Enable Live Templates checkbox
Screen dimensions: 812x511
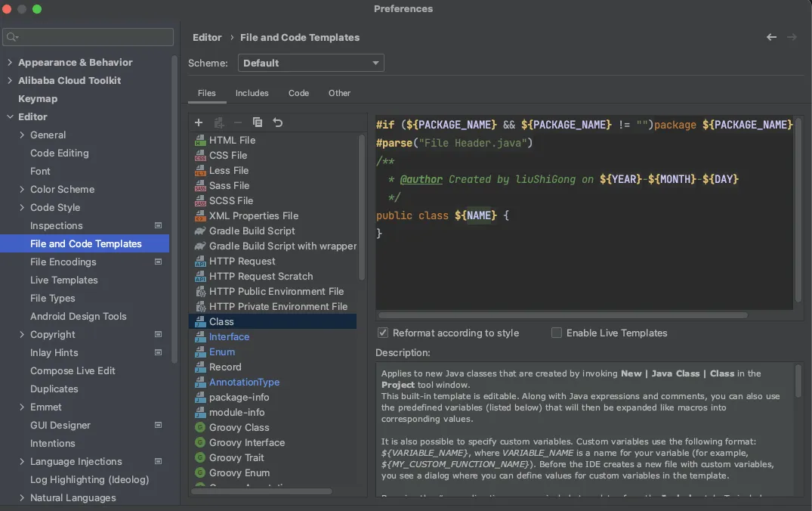click(557, 333)
